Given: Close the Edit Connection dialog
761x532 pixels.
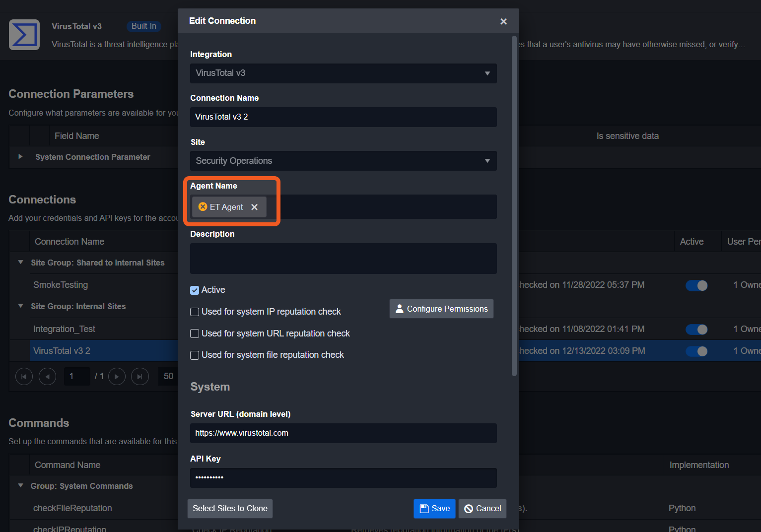Looking at the screenshot, I should tap(503, 21).
